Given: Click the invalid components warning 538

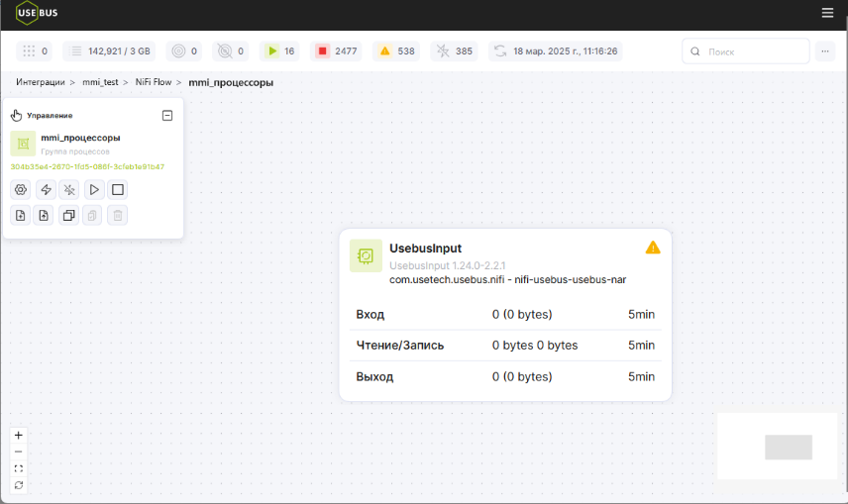Looking at the screenshot, I should point(396,51).
